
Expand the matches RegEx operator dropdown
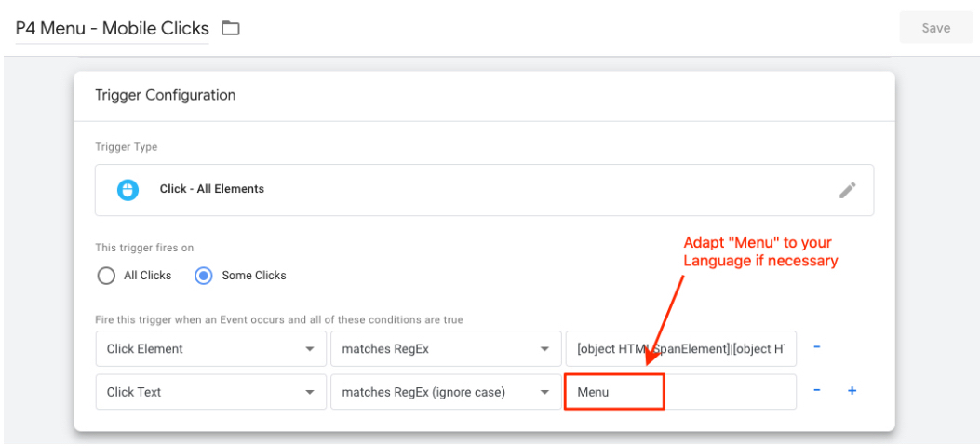(x=445, y=349)
